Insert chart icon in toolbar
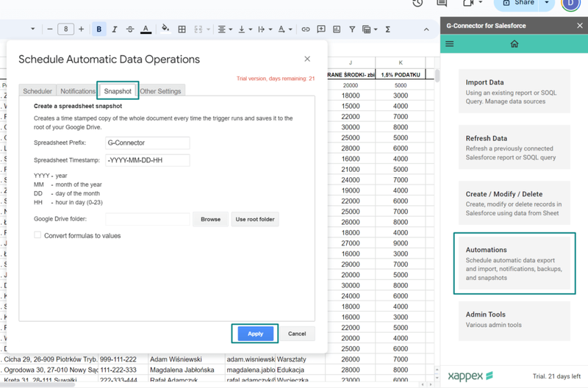The width and height of the screenshot is (588, 388). 337,29
